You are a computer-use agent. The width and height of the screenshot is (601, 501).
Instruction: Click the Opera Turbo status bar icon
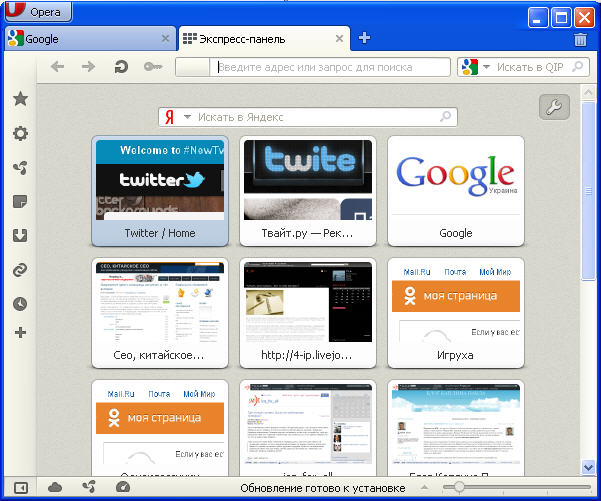point(123,487)
